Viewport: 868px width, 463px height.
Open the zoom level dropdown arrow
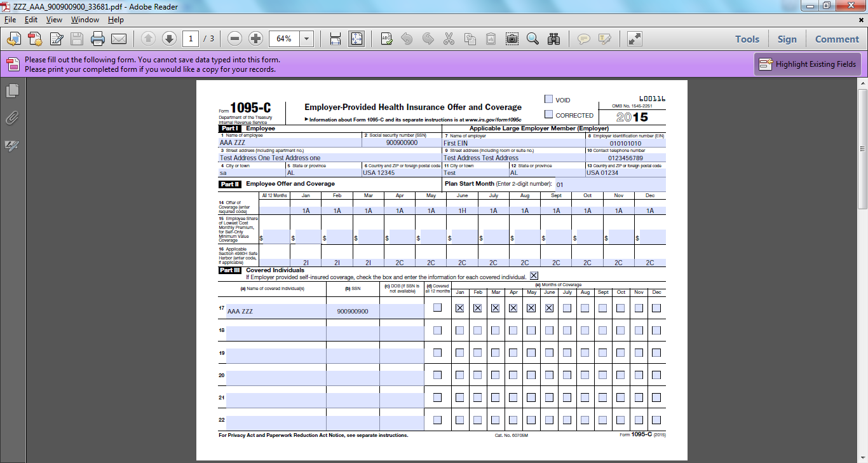(x=307, y=39)
